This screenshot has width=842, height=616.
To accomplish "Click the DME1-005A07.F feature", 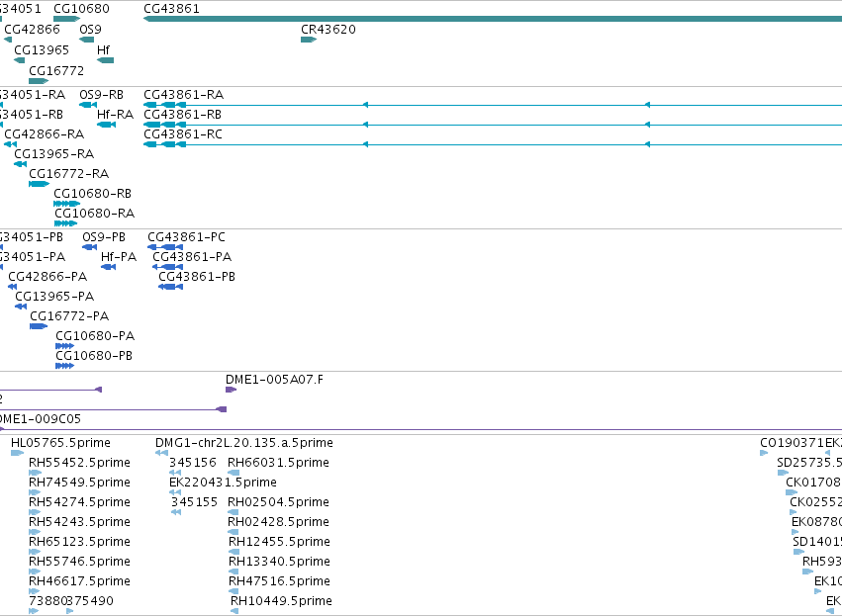I will click(231, 390).
